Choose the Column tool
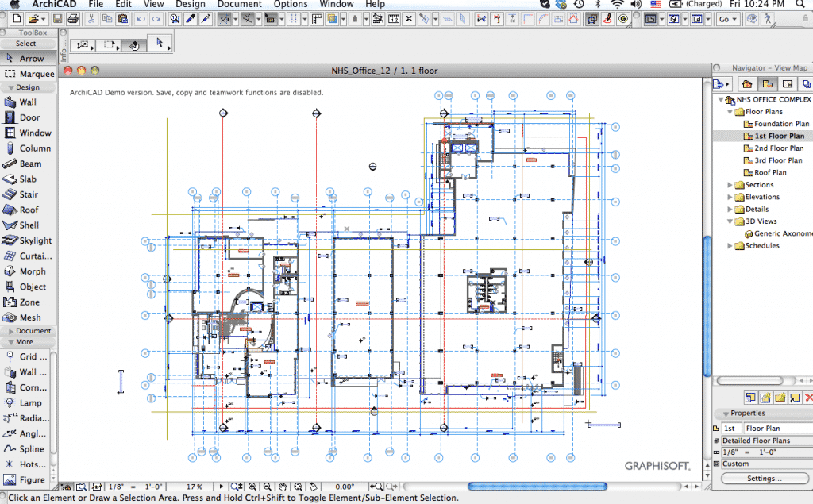 click(28, 148)
